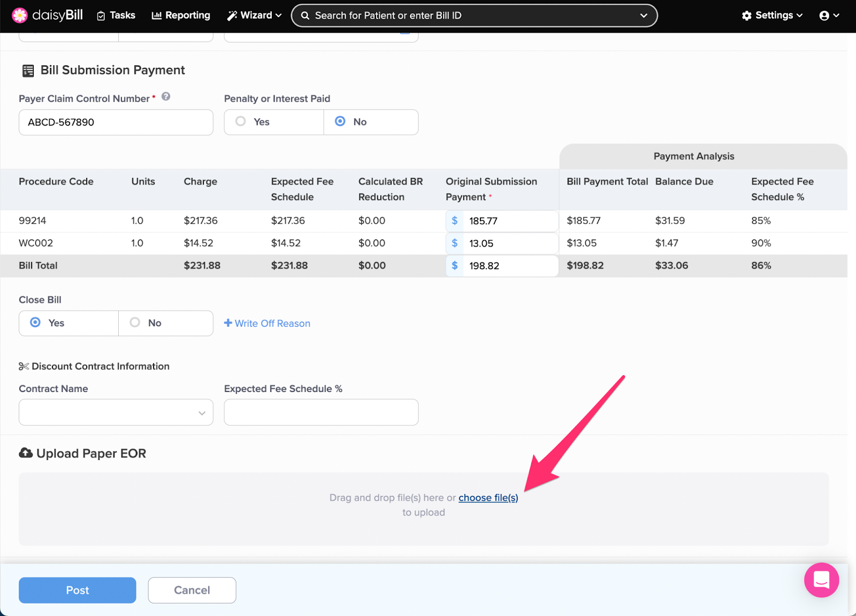
Task: Open the Tasks page
Action: click(x=116, y=16)
